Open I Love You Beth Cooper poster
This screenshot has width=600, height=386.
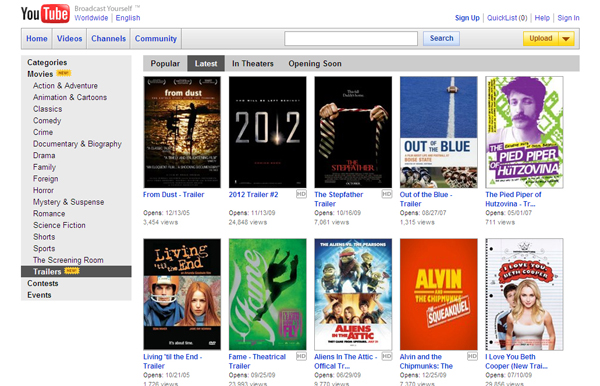[x=524, y=294]
